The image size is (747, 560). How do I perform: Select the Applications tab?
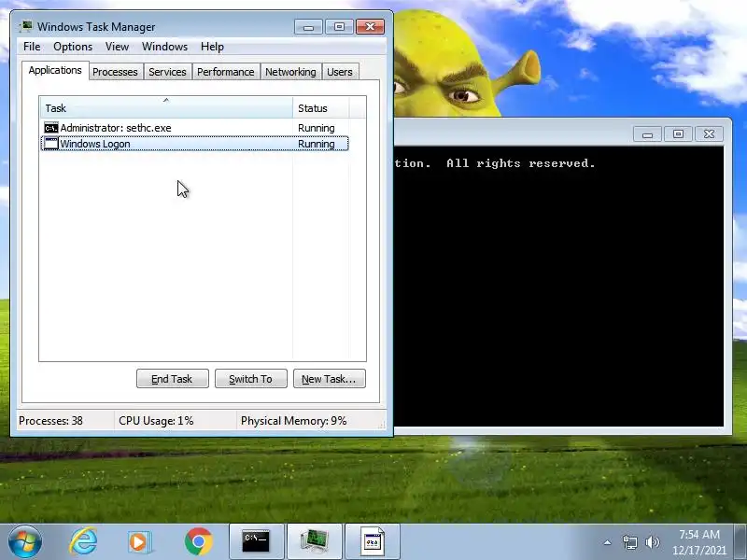tap(55, 70)
